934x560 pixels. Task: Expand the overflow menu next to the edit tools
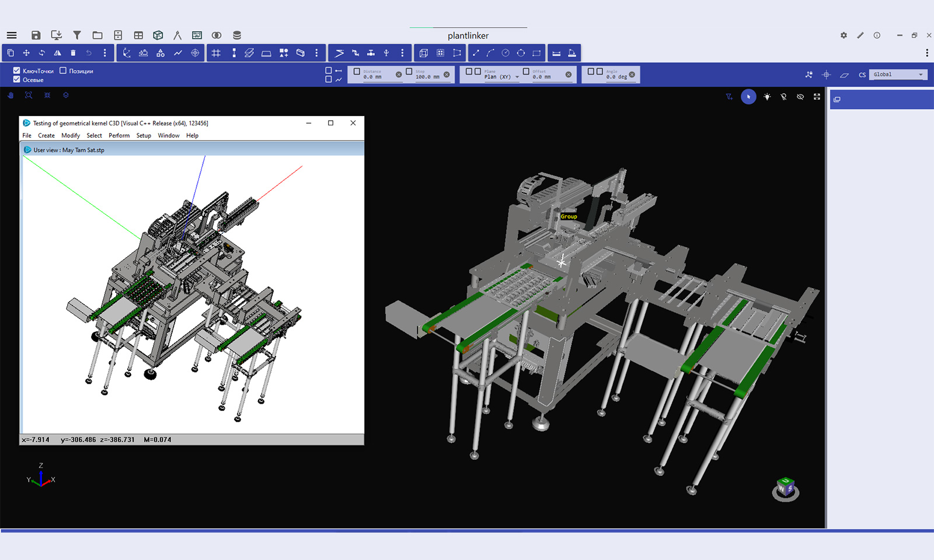click(x=104, y=52)
